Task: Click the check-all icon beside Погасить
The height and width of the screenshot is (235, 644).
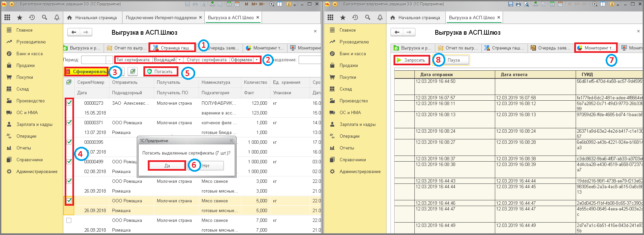Action: click(133, 71)
